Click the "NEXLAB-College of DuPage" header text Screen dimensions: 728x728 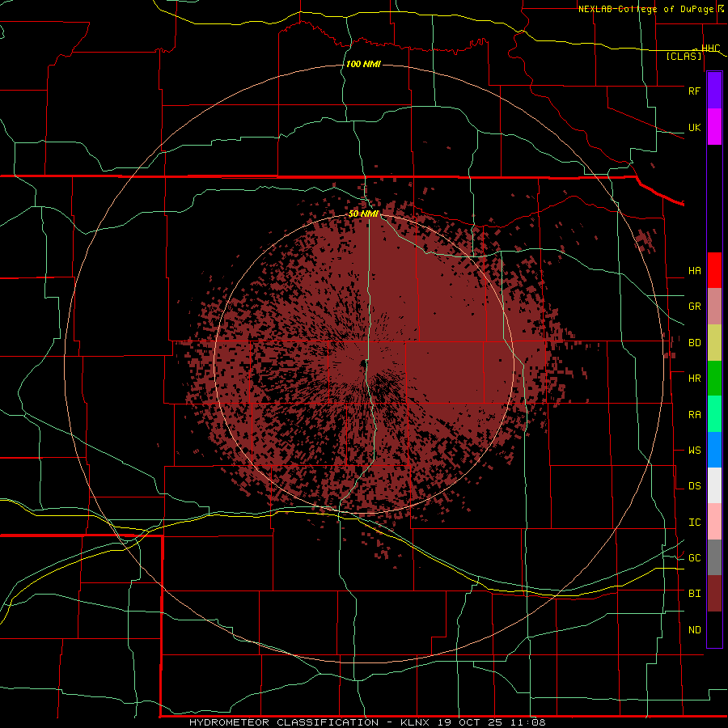coord(647,9)
